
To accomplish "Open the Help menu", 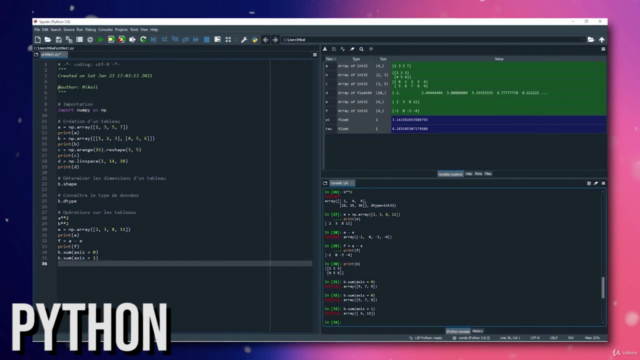I will (154, 30).
